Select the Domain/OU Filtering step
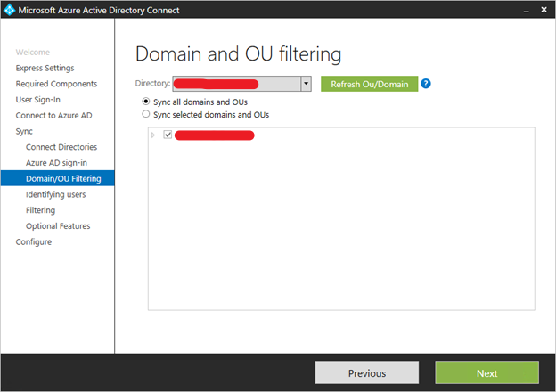Viewport: 556px width, 392px height. point(57,178)
